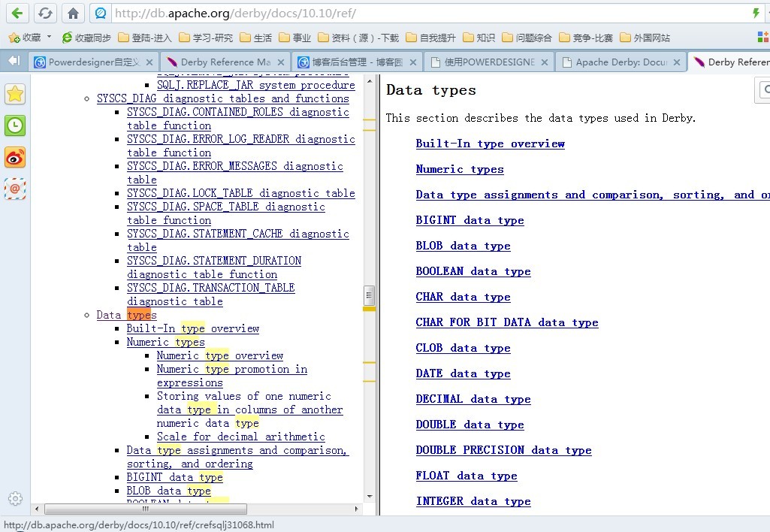
Task: Open the 外国网站 bookmark folder
Action: click(645, 38)
